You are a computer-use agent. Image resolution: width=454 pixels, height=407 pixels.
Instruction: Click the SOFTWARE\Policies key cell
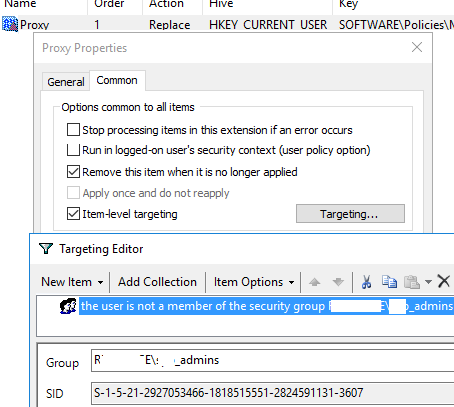pyautogui.click(x=396, y=25)
